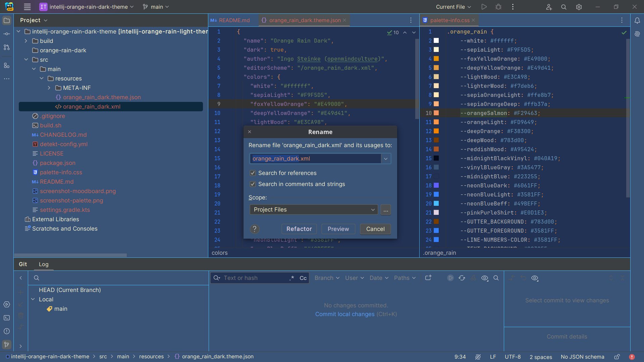644x362 pixels.
Task: Open the Pull Requests sidebar icon
Action: coord(7,47)
